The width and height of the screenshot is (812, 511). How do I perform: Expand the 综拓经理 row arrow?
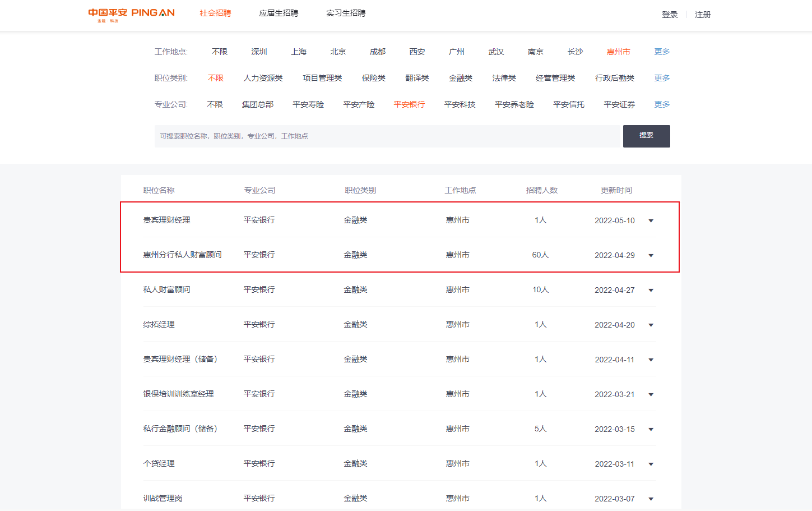[x=651, y=325]
